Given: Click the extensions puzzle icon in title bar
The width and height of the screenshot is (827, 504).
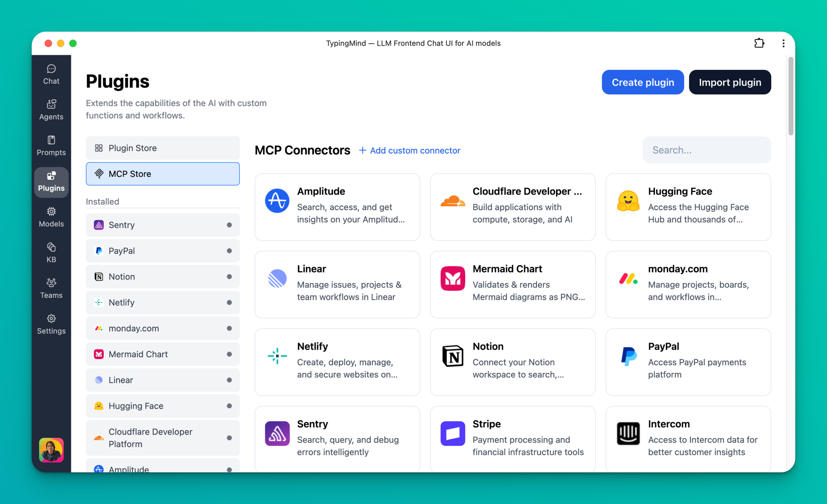Looking at the screenshot, I should pos(759,43).
